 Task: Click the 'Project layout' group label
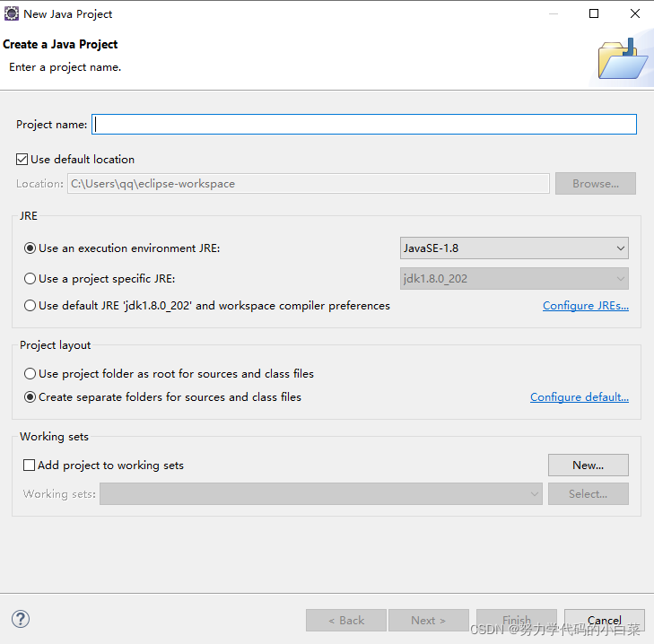click(x=55, y=345)
